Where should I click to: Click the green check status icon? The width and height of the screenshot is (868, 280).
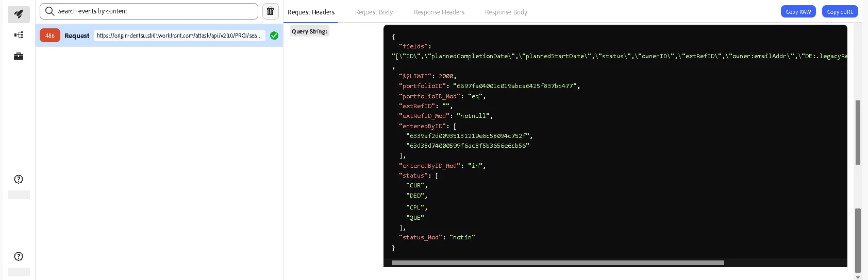274,36
